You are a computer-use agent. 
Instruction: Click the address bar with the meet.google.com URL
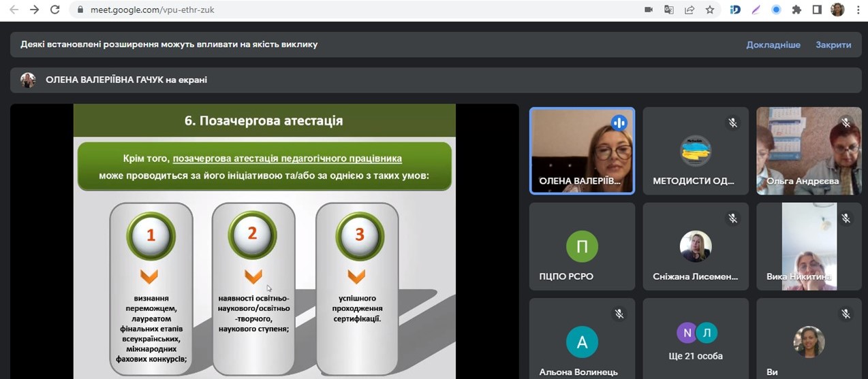(x=341, y=10)
